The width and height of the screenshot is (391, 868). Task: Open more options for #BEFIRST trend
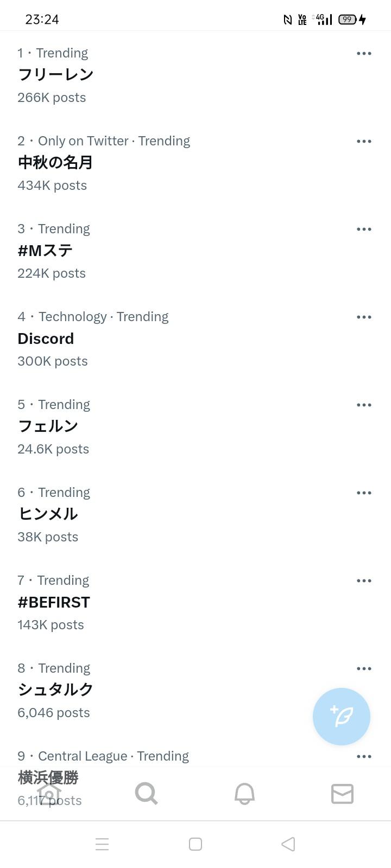[364, 580]
